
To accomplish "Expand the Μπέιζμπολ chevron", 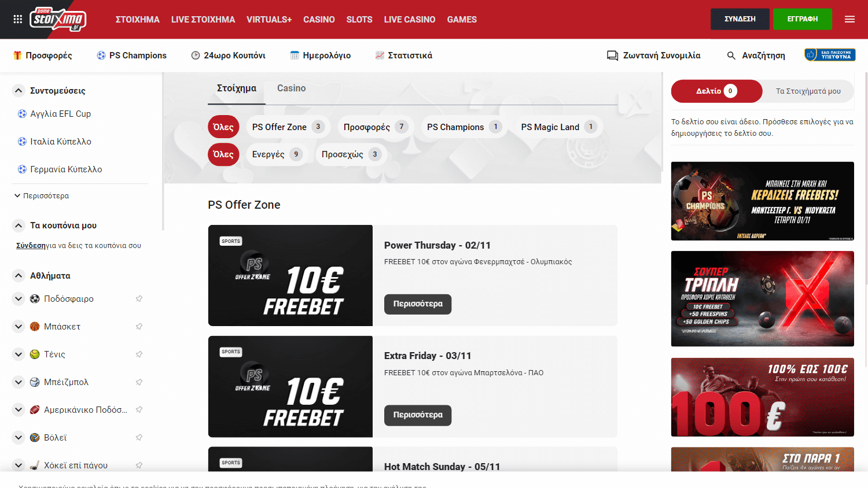I will 19,382.
